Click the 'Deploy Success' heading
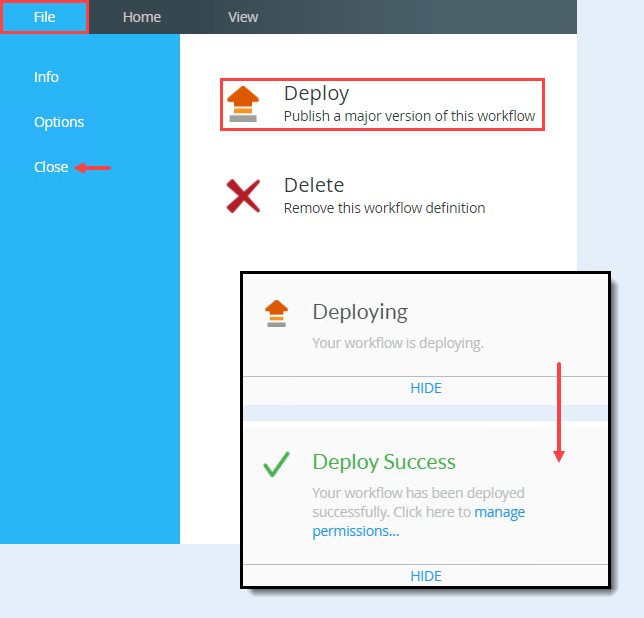Viewport: 644px width, 618px height. (x=384, y=462)
